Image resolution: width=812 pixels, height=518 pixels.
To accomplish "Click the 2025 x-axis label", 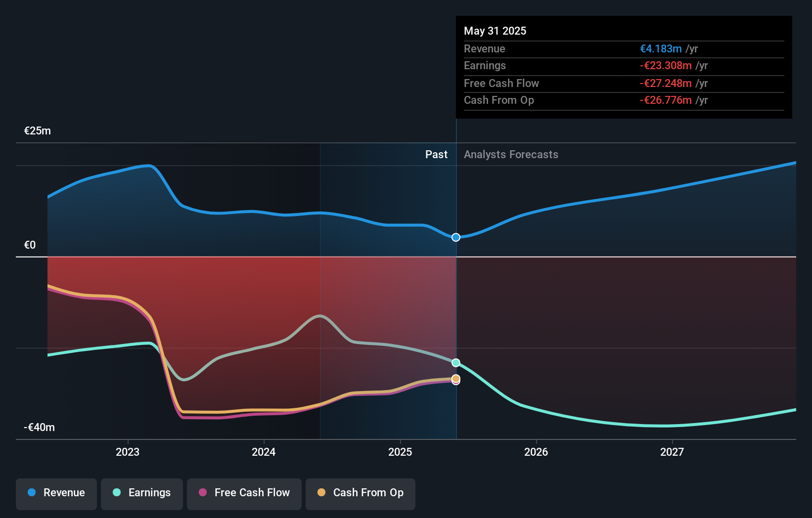I will (400, 452).
